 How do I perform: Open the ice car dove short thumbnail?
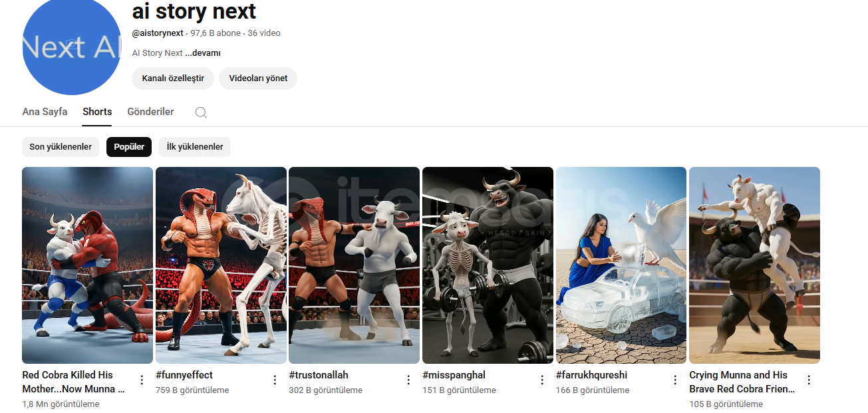point(621,265)
